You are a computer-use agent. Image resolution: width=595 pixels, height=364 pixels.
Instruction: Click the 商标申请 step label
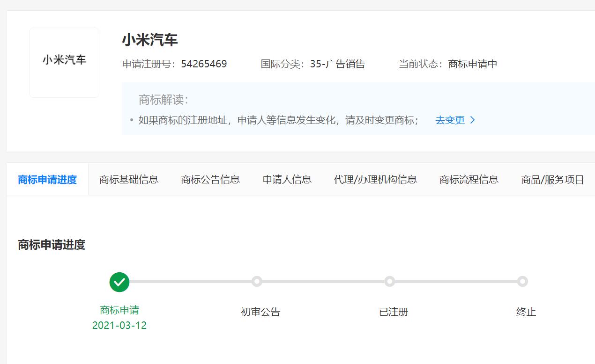point(119,311)
